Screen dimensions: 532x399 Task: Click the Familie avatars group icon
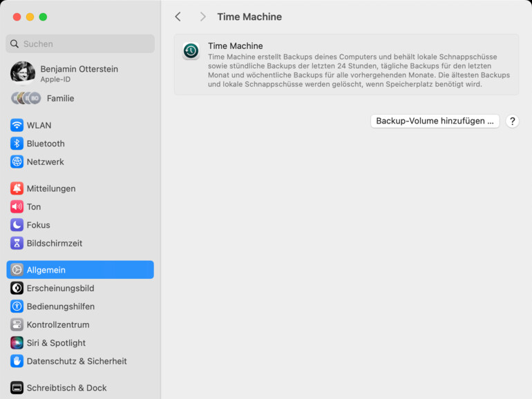26,98
